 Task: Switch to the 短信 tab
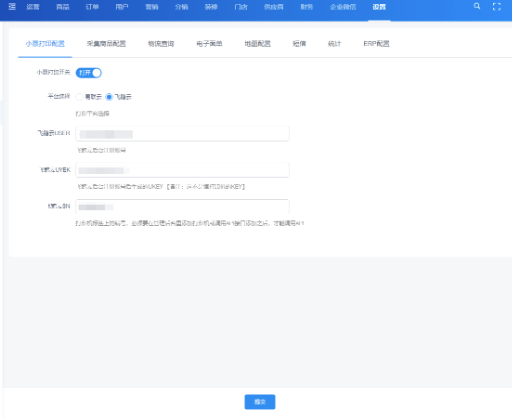tap(299, 44)
